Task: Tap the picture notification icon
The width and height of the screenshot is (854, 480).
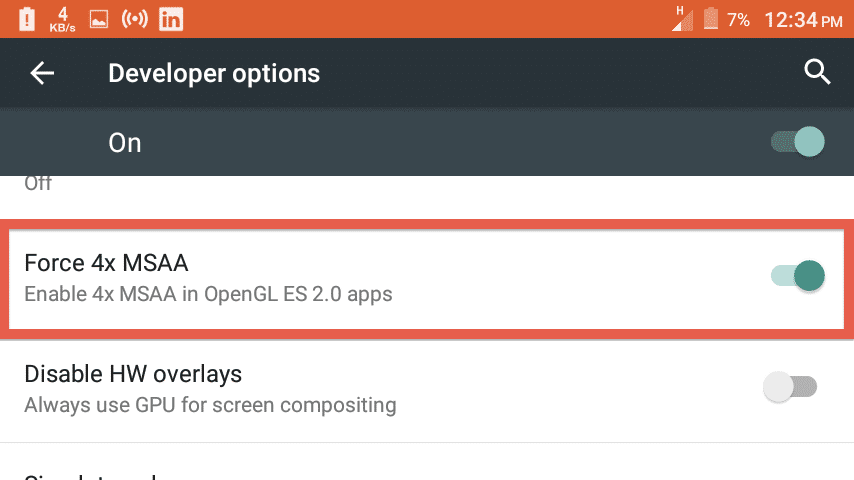Action: [99, 20]
